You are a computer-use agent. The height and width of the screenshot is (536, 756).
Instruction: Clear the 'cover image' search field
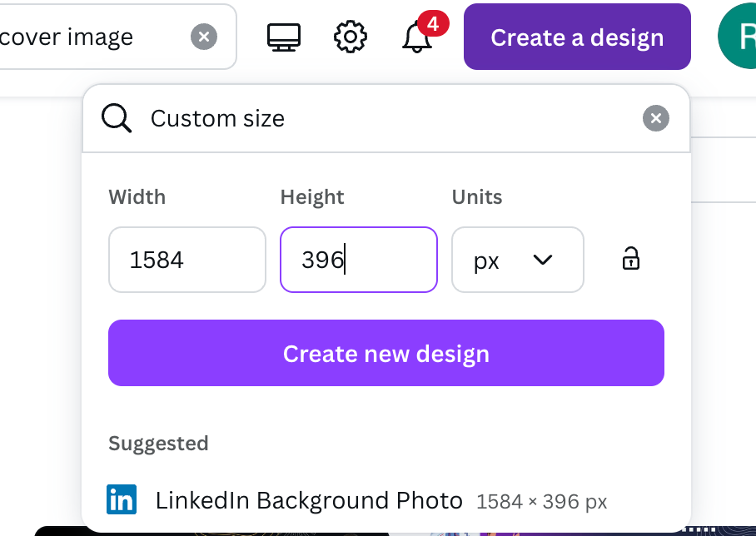click(203, 37)
